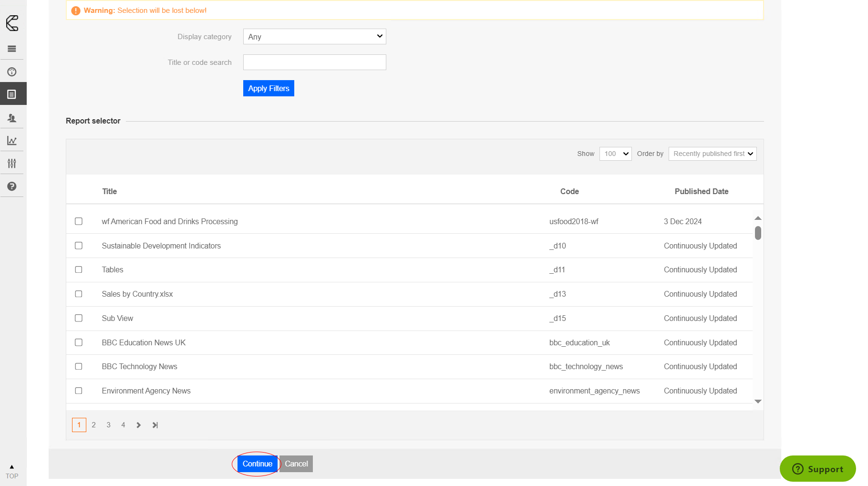Open the dashboard gauge icon in sidebar
868x486 pixels.
(12, 72)
